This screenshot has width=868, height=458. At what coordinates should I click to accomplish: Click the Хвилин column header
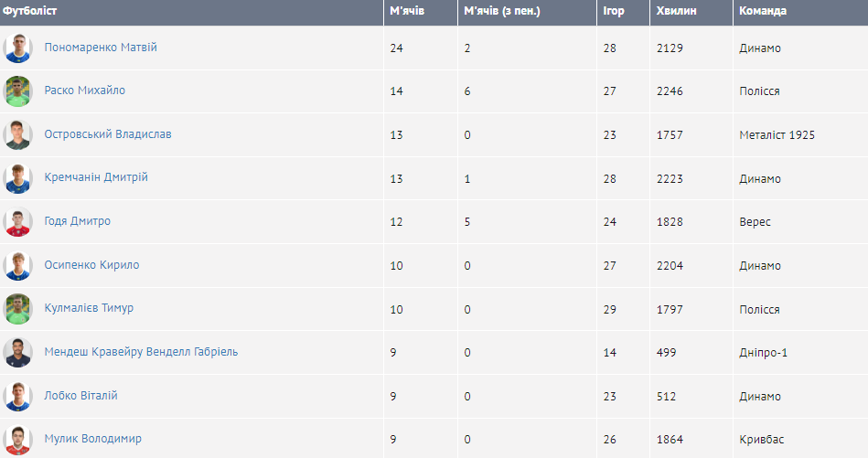[x=676, y=12]
